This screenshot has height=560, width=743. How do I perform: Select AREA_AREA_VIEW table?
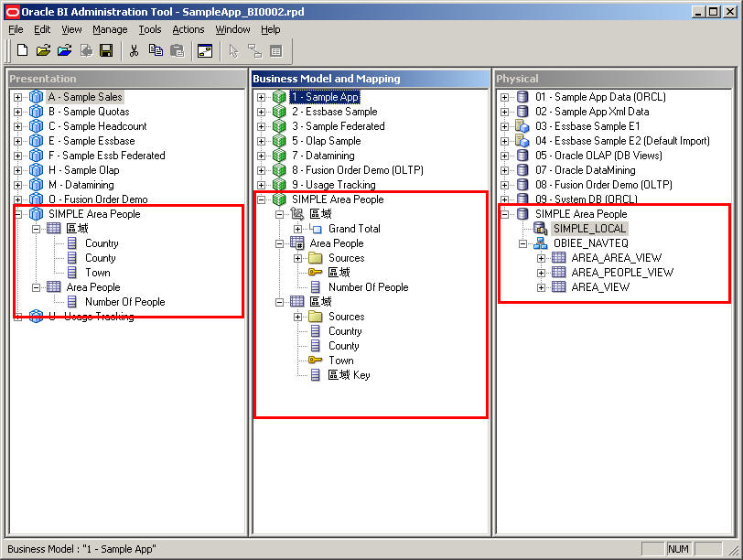click(616, 258)
